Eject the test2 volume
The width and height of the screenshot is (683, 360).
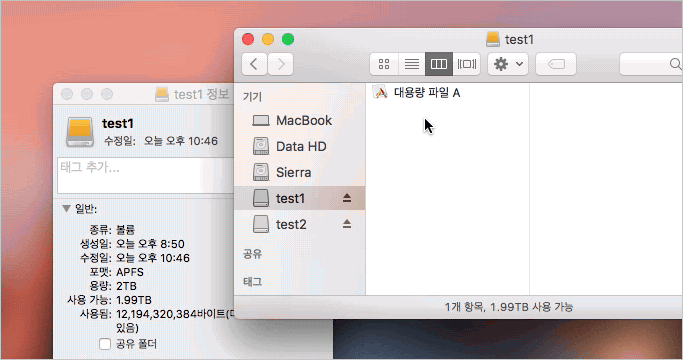[x=347, y=224]
